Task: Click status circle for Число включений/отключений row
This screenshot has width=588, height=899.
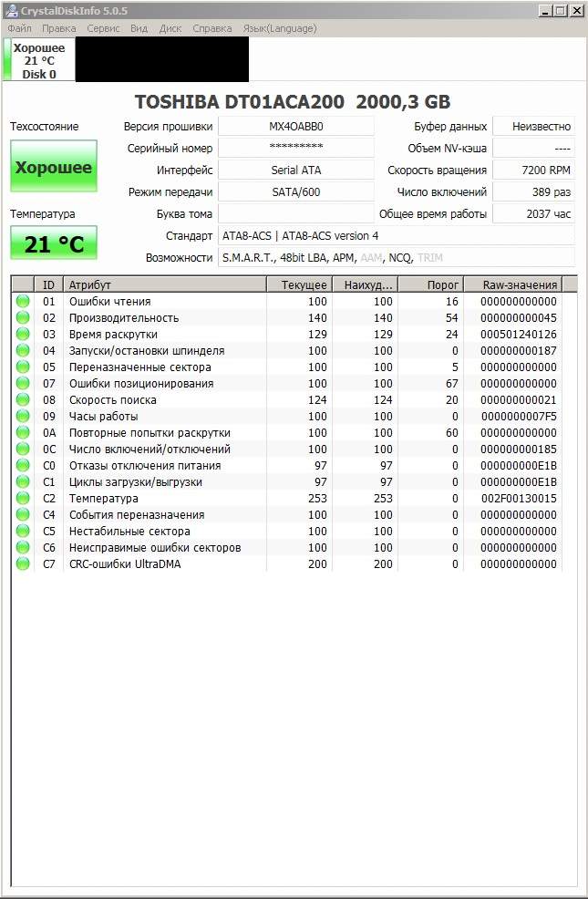Action: 23,449
